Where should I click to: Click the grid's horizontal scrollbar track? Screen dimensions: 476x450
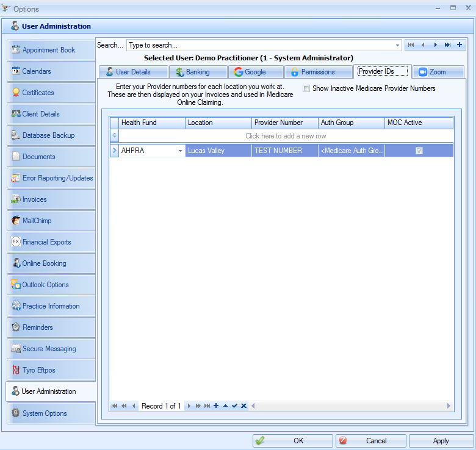351,405
